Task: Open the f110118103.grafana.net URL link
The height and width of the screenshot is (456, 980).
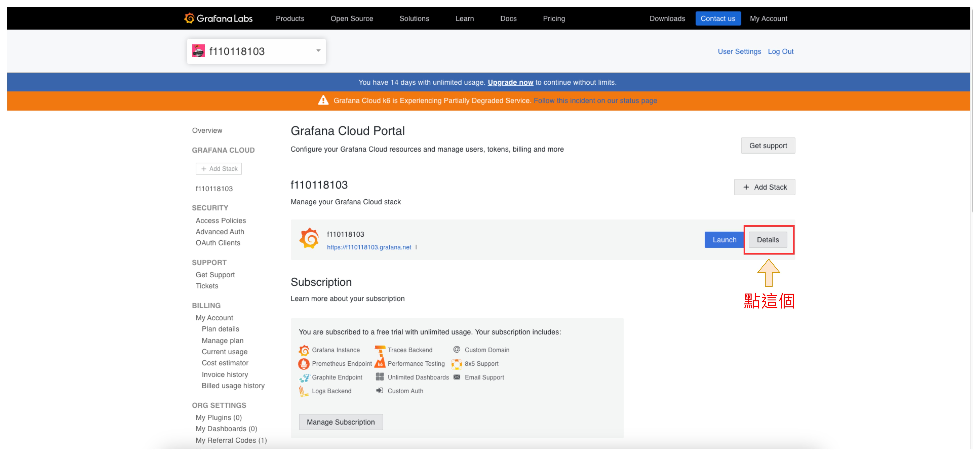Action: click(369, 247)
